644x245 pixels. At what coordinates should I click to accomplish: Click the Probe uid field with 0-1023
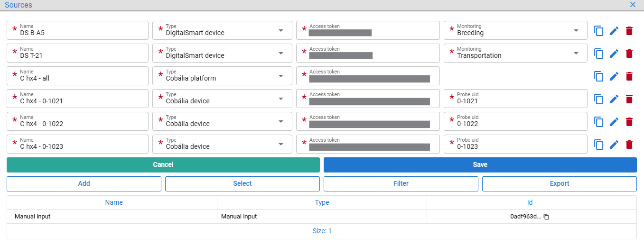(x=515, y=144)
